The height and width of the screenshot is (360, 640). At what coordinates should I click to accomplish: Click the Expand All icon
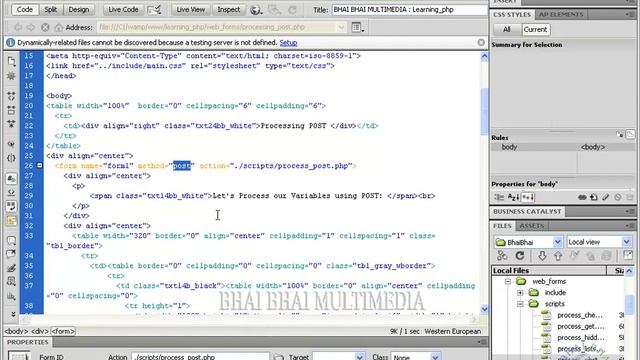pyautogui.click(x=11, y=123)
